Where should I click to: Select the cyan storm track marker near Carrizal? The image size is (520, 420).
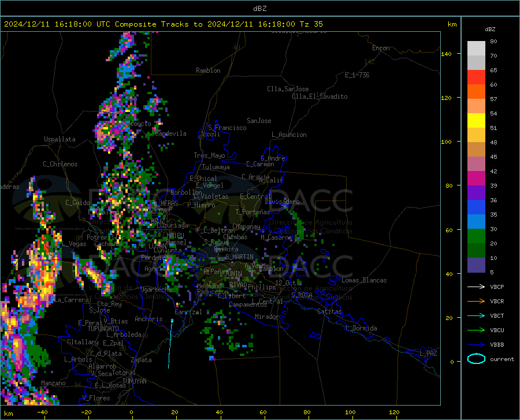[x=172, y=321]
